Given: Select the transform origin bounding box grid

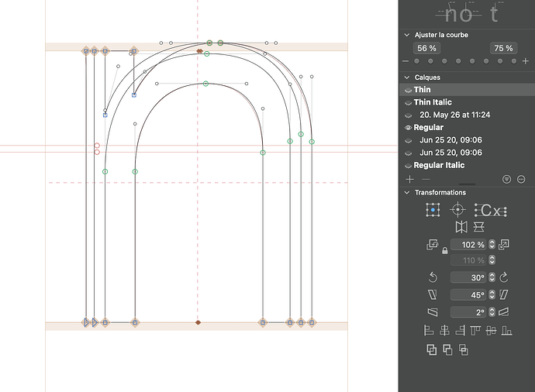Looking at the screenshot, I should pos(433,210).
